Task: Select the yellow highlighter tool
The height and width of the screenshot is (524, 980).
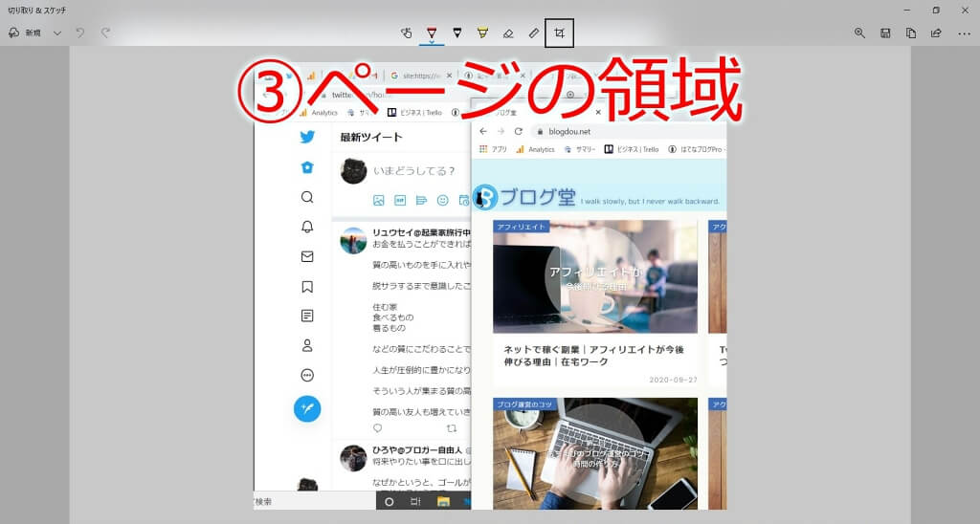Action: tap(482, 33)
